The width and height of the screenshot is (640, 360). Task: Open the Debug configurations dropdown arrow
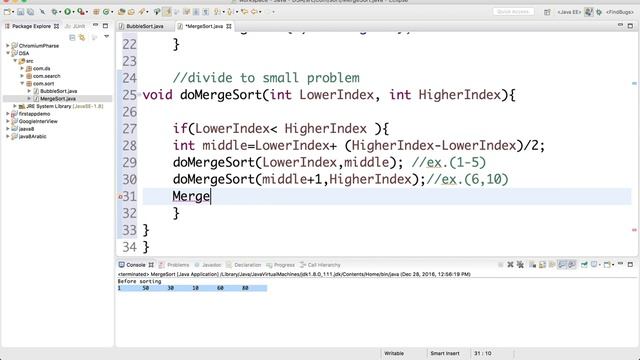point(60,12)
